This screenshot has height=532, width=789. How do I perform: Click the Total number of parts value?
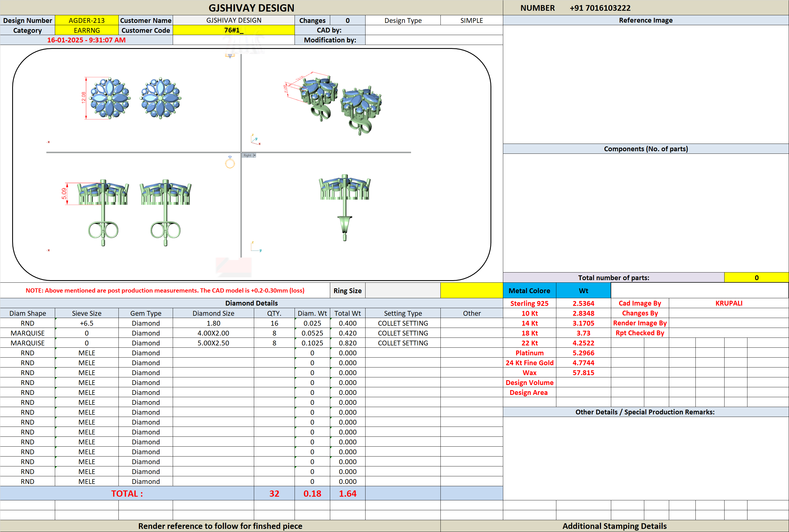756,278
